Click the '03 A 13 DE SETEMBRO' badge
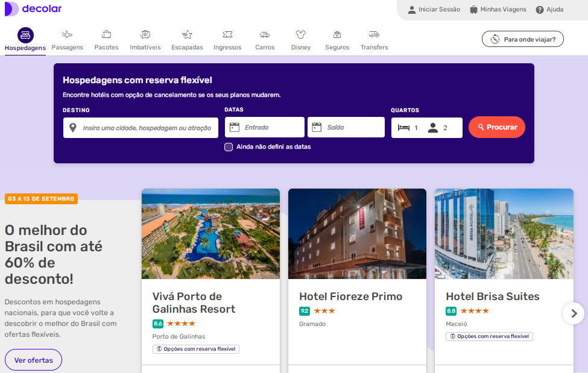 click(41, 199)
